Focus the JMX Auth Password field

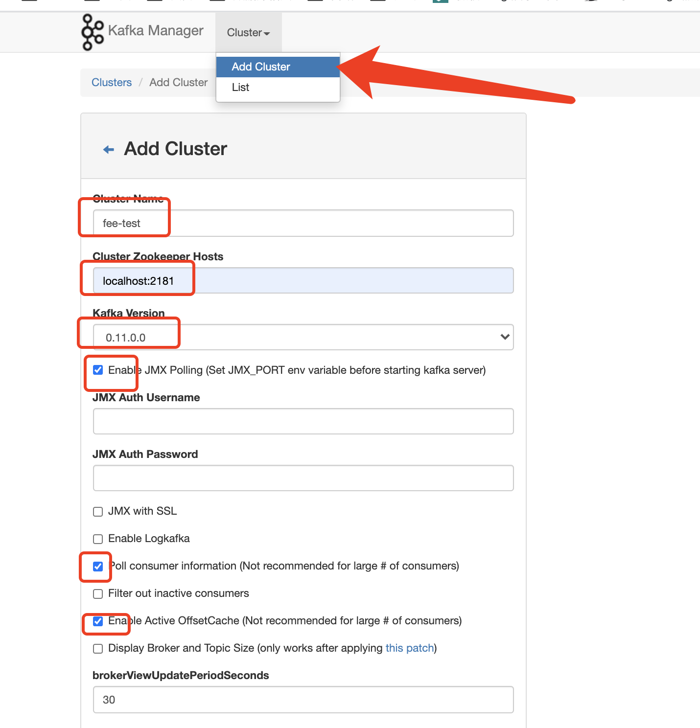pos(303,478)
